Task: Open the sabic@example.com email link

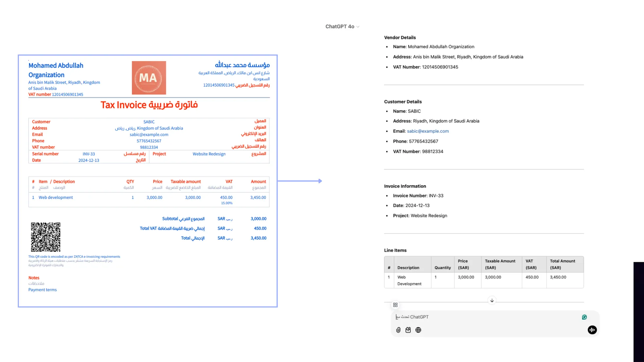Action: [x=428, y=131]
